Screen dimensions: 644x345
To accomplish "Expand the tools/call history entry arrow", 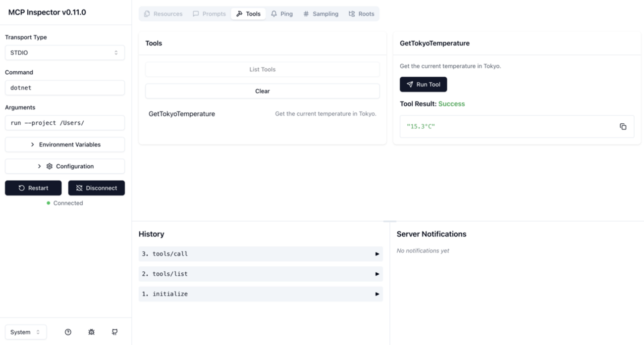I will tap(377, 254).
